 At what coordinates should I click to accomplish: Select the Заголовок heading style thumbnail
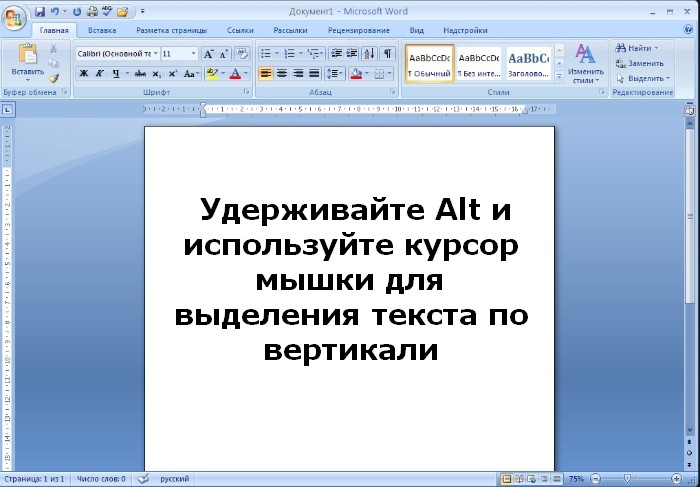(528, 64)
